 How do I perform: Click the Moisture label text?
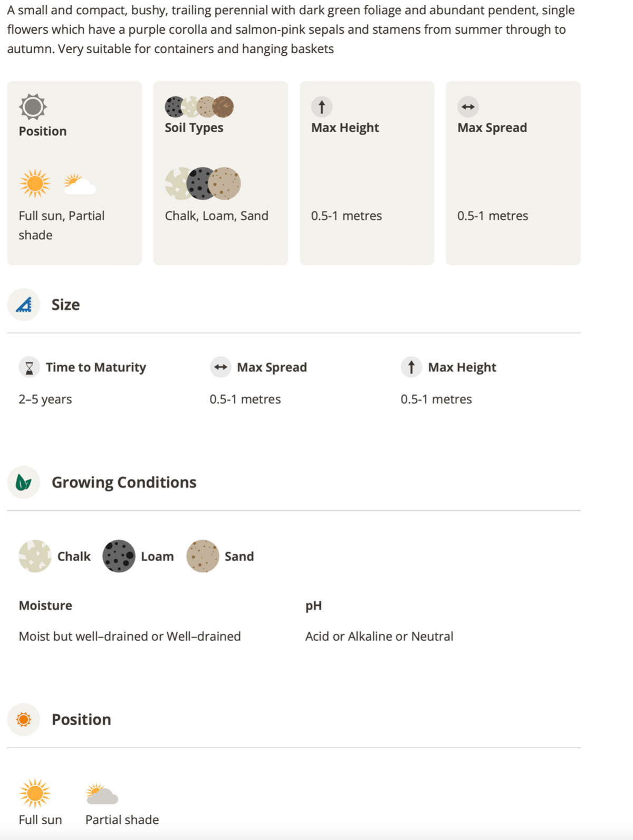(45, 605)
